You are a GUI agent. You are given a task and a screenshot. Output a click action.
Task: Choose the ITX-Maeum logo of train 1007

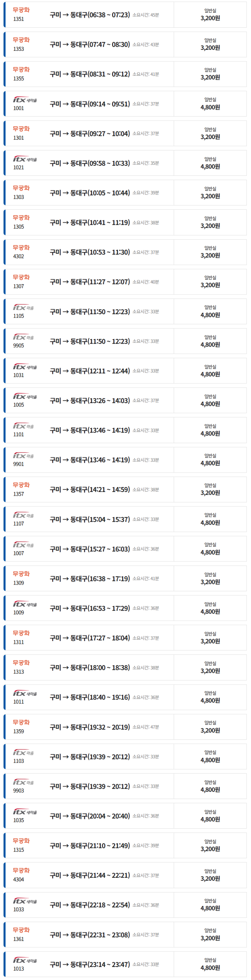click(x=23, y=545)
